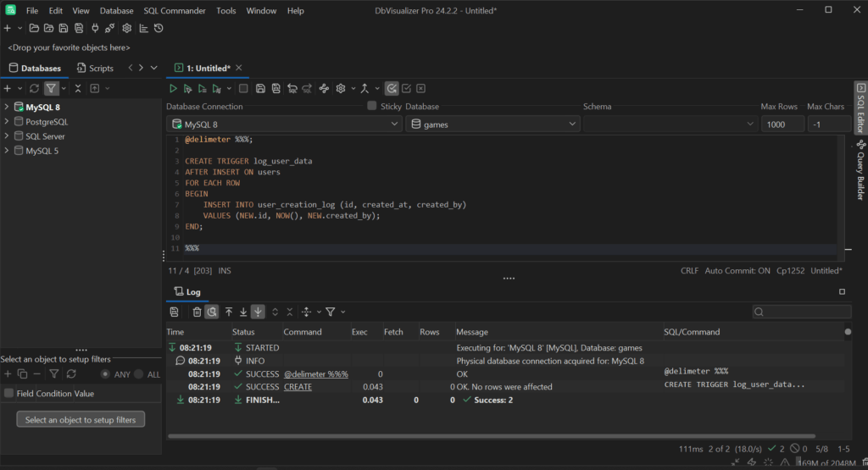Click the refresh icon in Databases panel
Screen dimensions: 868x470
click(34, 88)
